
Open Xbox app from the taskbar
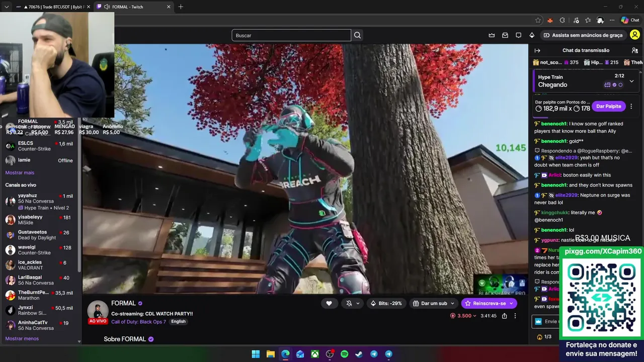tap(314, 354)
